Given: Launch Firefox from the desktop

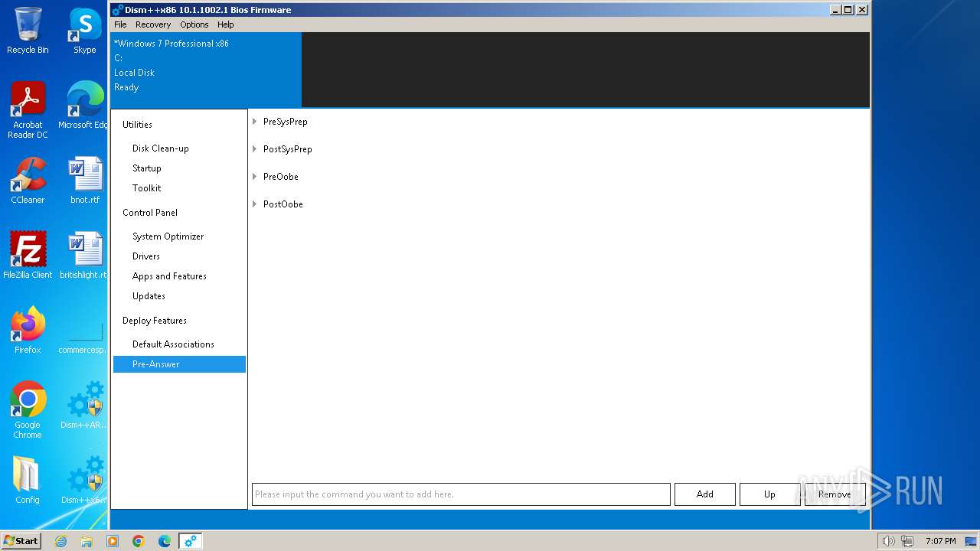Looking at the screenshot, I should pyautogui.click(x=28, y=331).
